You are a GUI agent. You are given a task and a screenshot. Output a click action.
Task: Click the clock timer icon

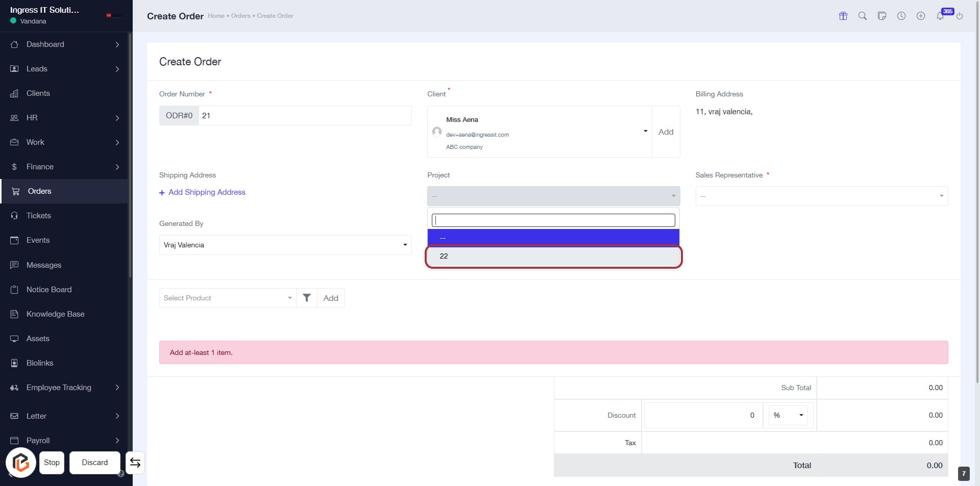coord(901,16)
